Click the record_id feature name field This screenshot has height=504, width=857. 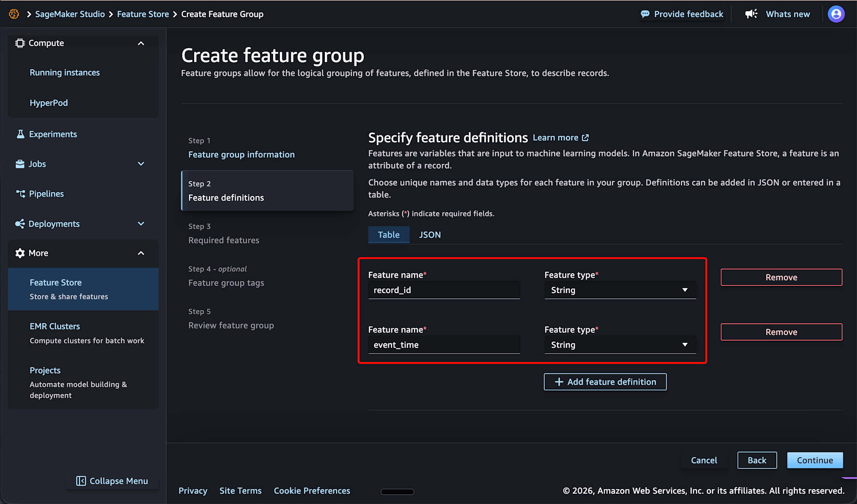click(x=444, y=290)
